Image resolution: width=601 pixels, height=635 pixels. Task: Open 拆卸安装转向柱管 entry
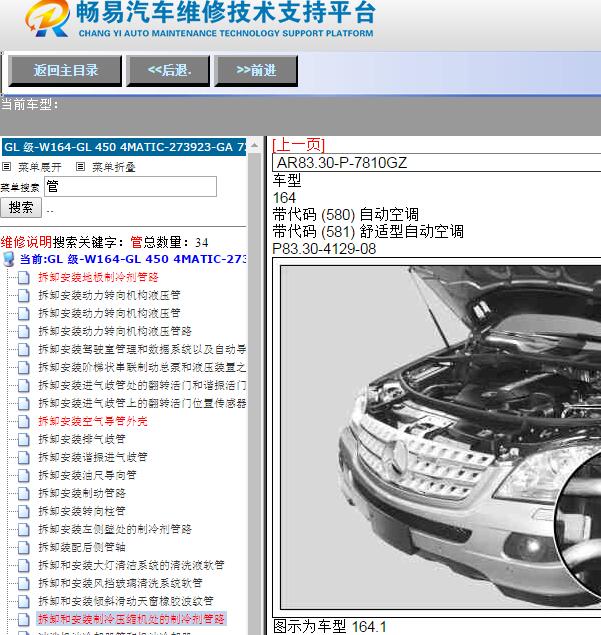click(x=82, y=511)
